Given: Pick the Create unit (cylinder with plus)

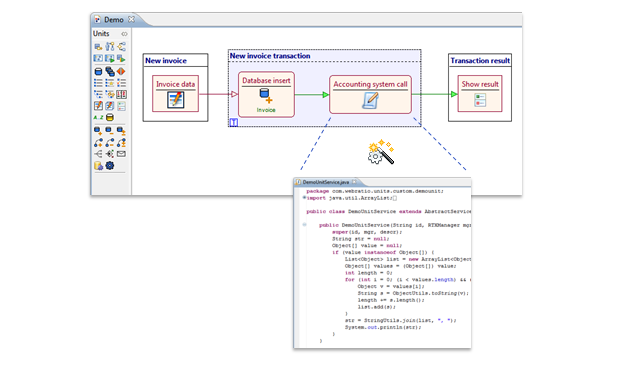Looking at the screenshot, I should [98, 131].
